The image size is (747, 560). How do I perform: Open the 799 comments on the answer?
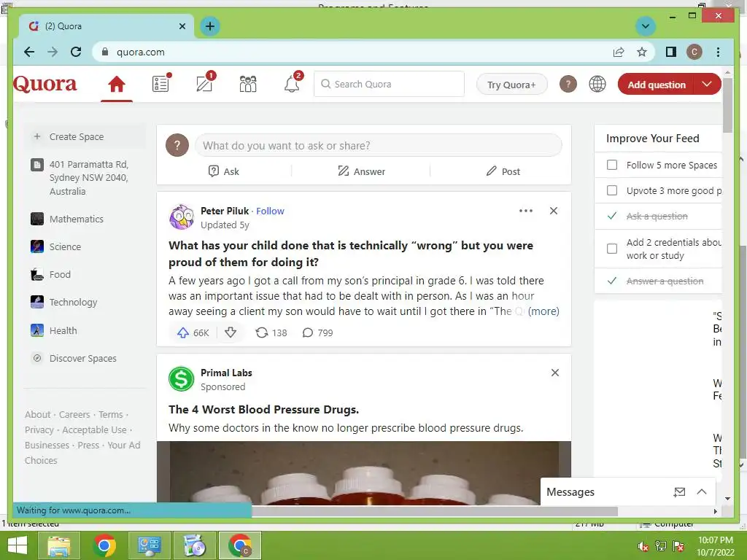pyautogui.click(x=318, y=332)
